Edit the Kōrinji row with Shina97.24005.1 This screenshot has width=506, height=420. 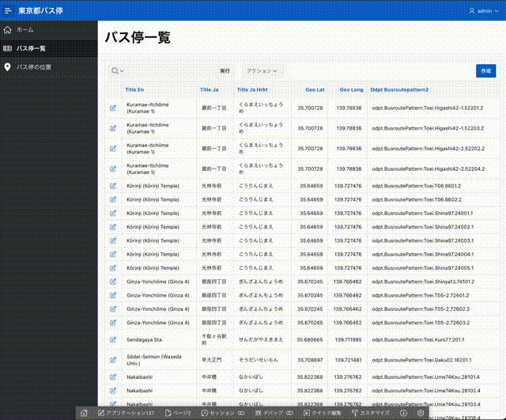click(x=113, y=268)
